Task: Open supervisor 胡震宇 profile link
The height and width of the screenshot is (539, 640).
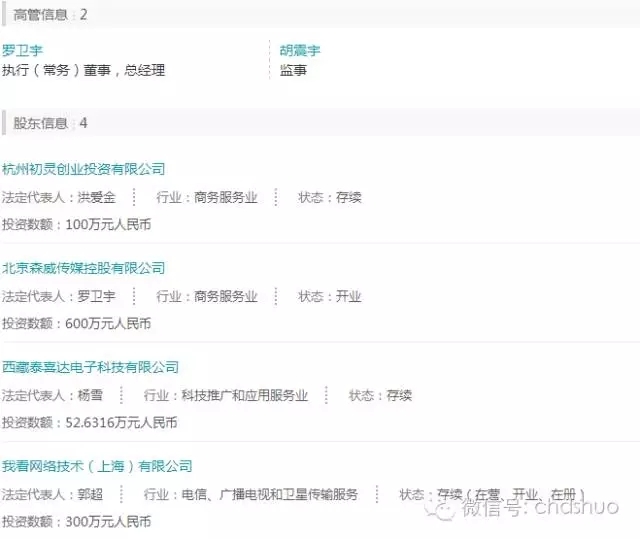Action: click(300, 51)
